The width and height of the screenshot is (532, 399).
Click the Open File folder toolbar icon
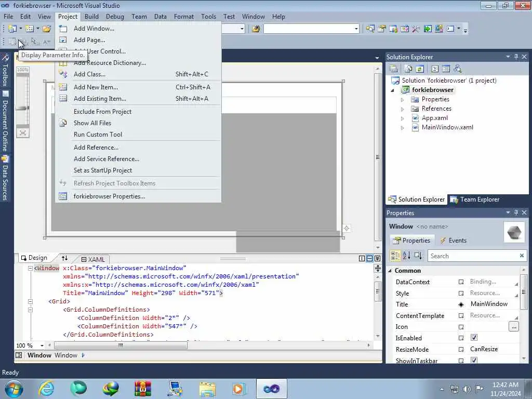47,29
